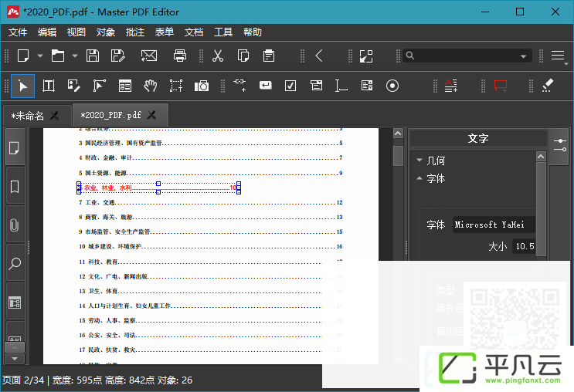Viewport: 574px width, 392px height.
Task: Add a checkbox form field
Action: [x=290, y=86]
